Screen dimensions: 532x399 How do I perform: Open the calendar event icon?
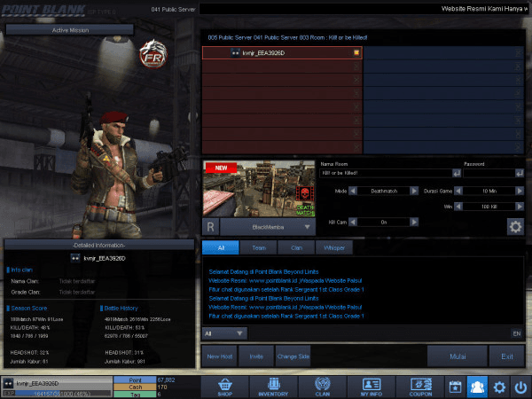(x=456, y=387)
